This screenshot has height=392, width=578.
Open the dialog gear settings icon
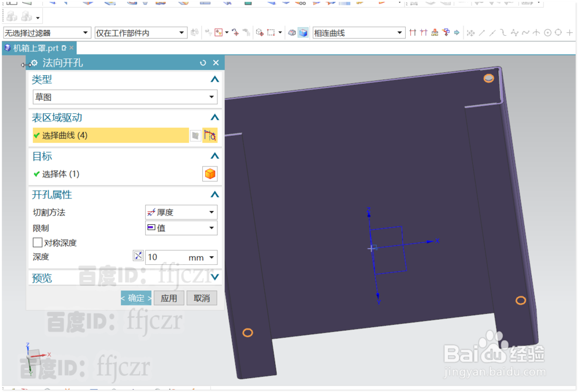[34, 63]
